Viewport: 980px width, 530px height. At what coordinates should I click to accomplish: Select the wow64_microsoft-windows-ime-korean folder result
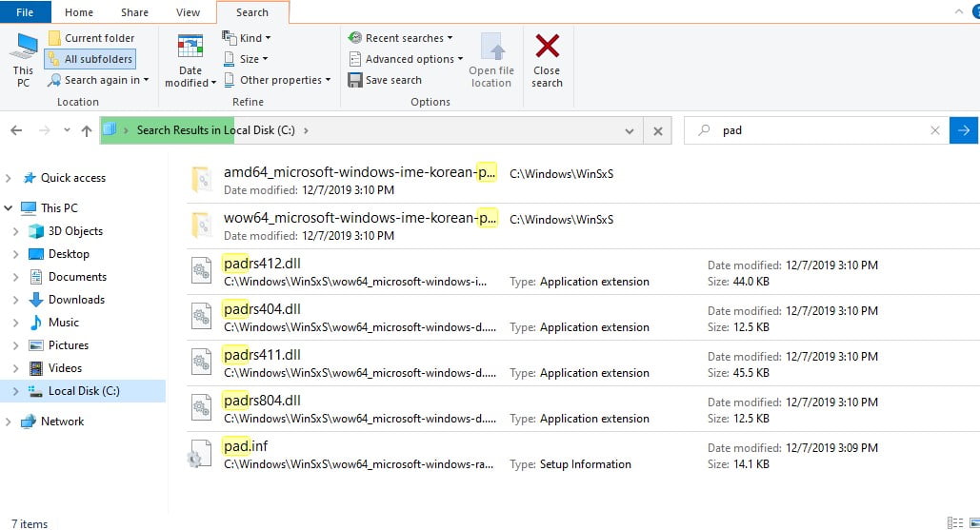pyautogui.click(x=583, y=226)
